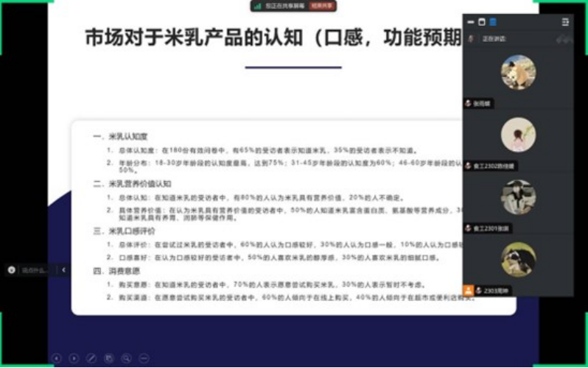The height and width of the screenshot is (368, 588).
Task: Click the line beginning "购买渠道"
Action: point(290,297)
